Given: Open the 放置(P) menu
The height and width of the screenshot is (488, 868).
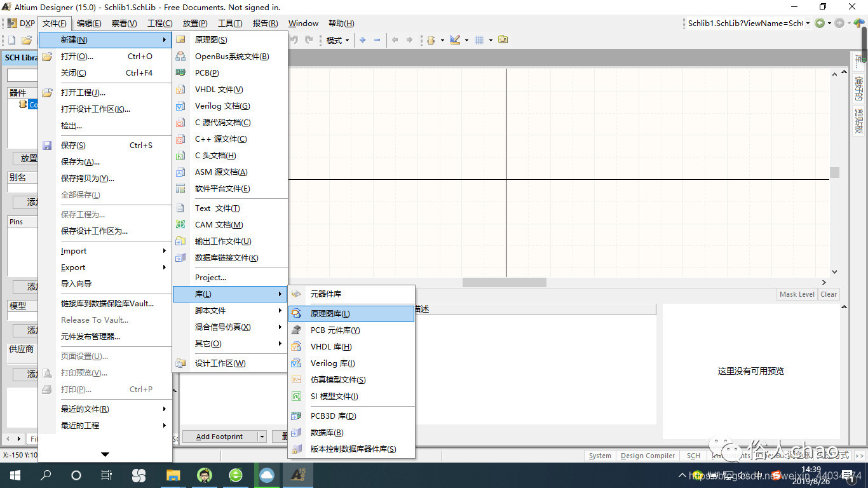Looking at the screenshot, I should click(x=195, y=24).
